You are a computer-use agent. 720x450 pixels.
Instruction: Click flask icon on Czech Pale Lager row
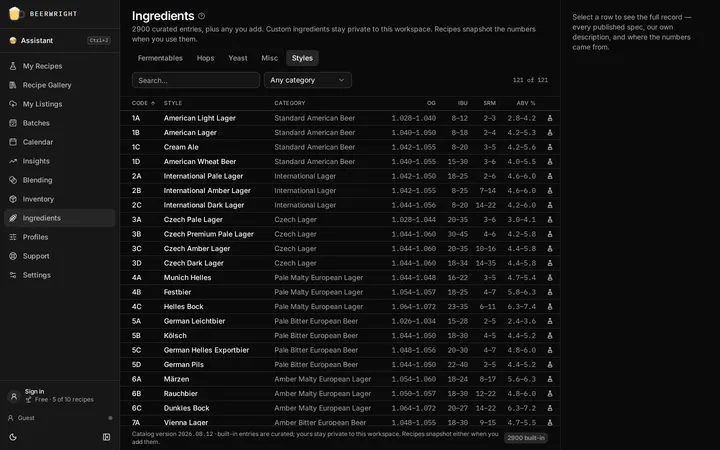(x=550, y=219)
